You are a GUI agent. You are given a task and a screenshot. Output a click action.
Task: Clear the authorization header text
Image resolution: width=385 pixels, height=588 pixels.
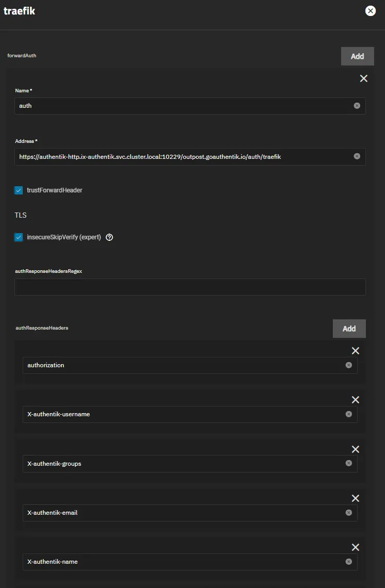(x=348, y=365)
